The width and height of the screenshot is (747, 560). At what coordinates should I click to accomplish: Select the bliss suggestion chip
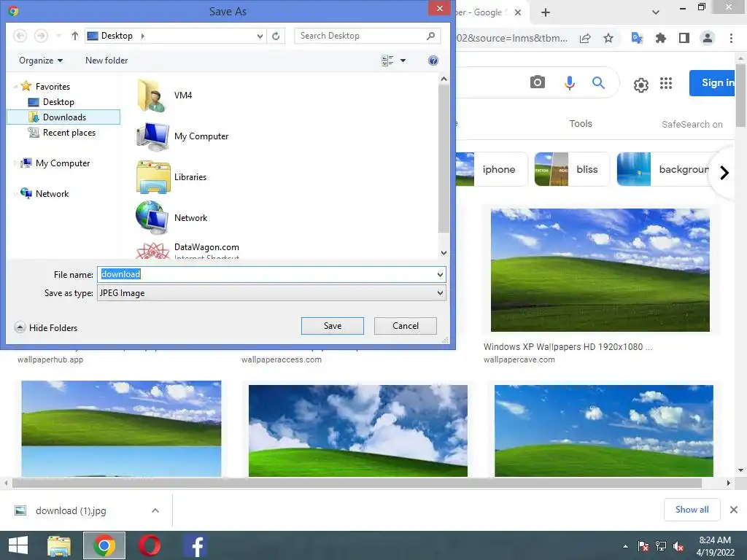point(572,169)
